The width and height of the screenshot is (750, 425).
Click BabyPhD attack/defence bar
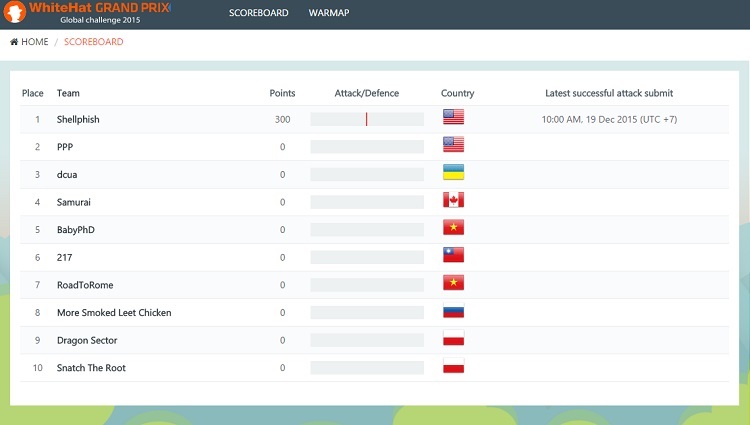[367, 230]
